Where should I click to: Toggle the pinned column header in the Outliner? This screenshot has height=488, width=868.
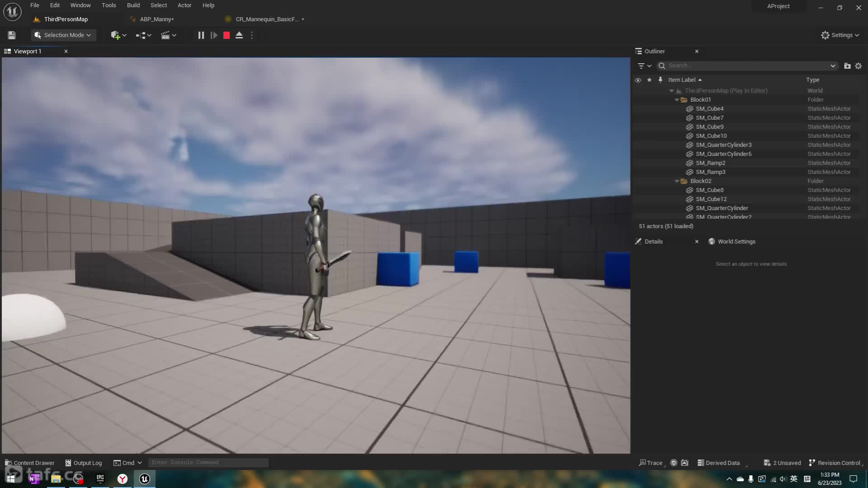[660, 80]
